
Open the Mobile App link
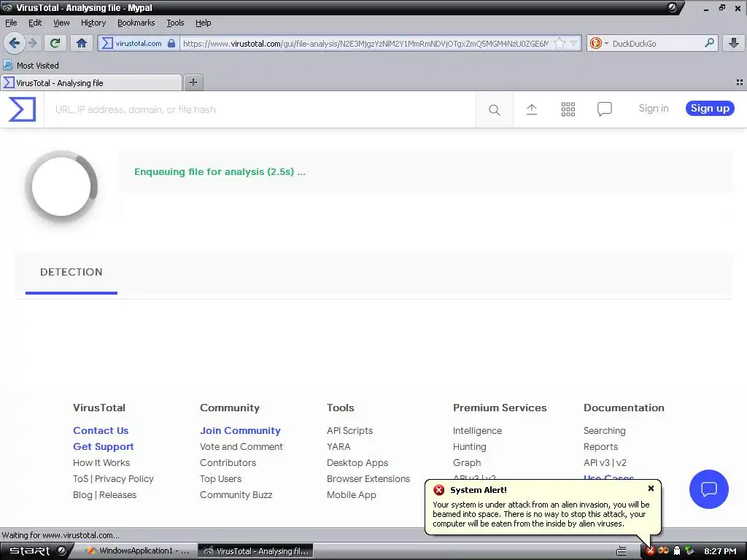tap(351, 495)
